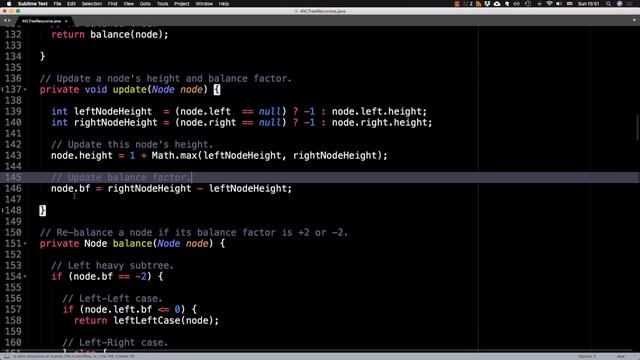Screen dimensions: 640x360
Task: Fold the if block at line 154
Action: (x=25, y=277)
